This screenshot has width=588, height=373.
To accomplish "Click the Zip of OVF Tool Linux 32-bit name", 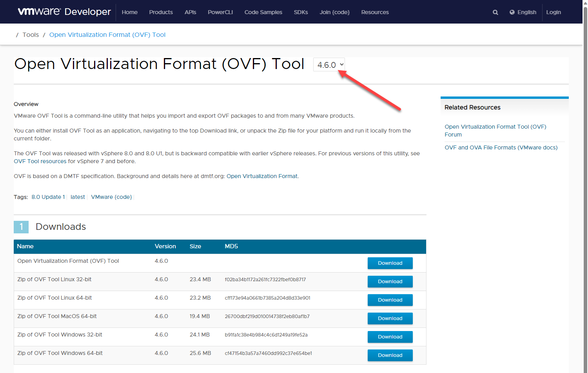I will tap(54, 279).
